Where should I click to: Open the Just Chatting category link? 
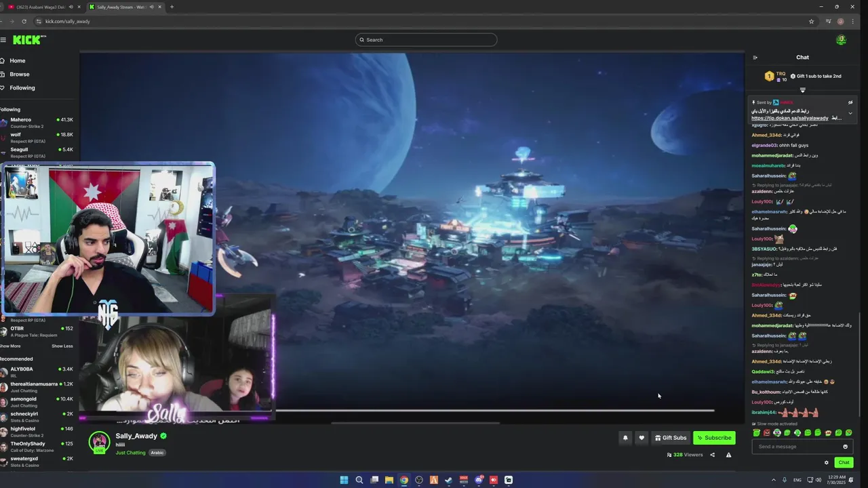[130, 453]
